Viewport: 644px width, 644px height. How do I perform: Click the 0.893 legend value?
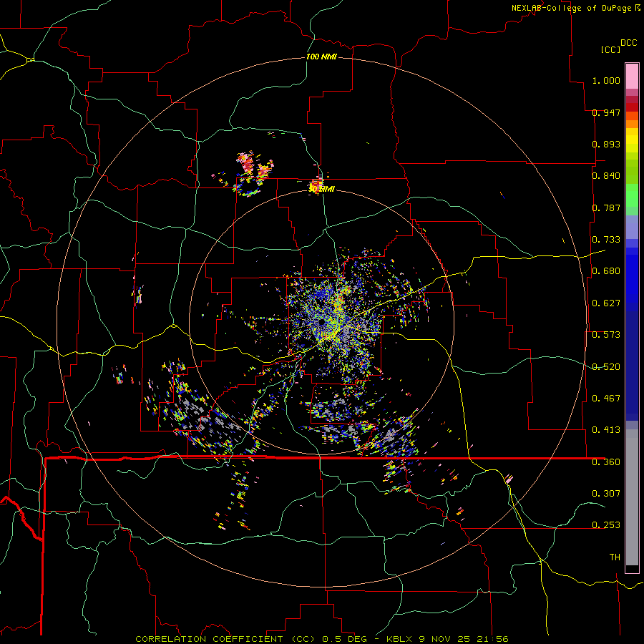tap(606, 144)
